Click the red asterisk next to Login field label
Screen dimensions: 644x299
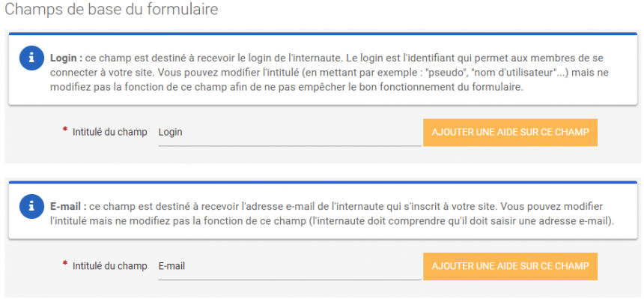(x=65, y=130)
